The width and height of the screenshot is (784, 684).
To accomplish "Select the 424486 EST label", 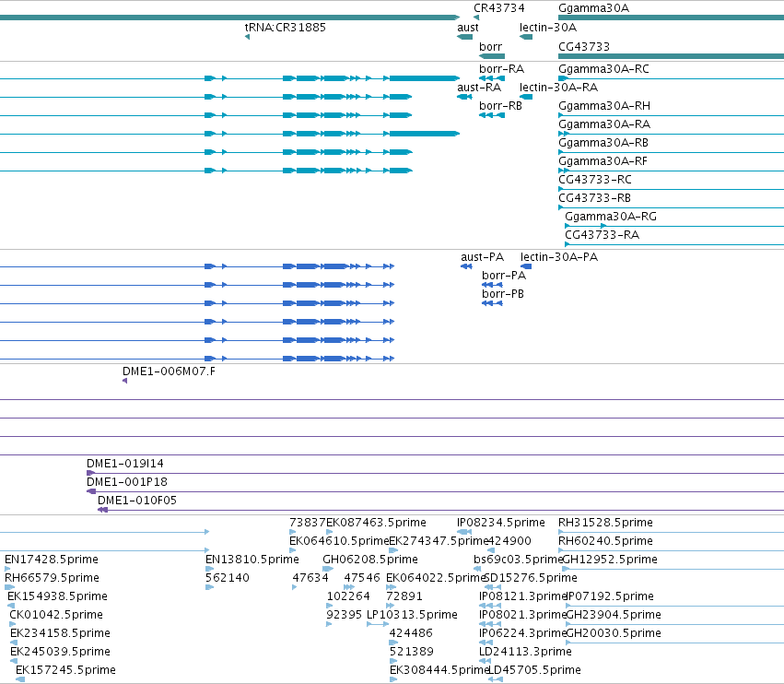I will 411,633.
